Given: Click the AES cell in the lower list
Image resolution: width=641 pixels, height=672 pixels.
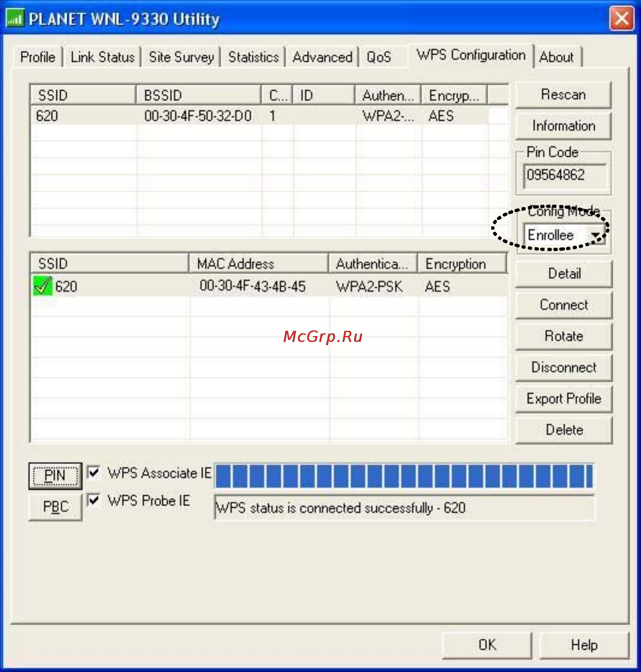Looking at the screenshot, I should tap(437, 286).
